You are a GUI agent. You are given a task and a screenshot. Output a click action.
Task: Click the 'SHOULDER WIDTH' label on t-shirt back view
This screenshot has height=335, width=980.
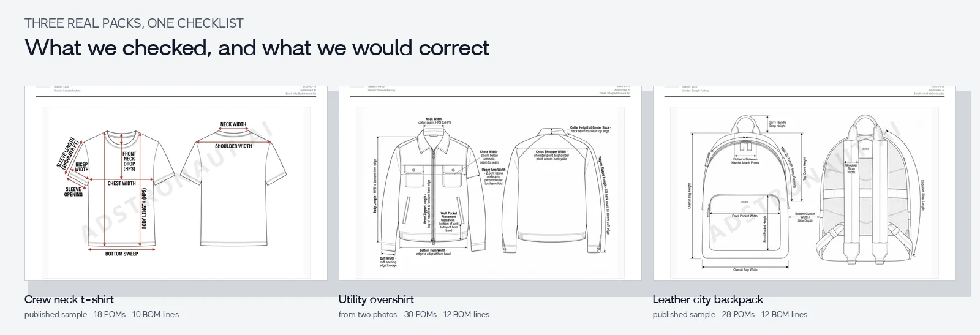pos(233,146)
